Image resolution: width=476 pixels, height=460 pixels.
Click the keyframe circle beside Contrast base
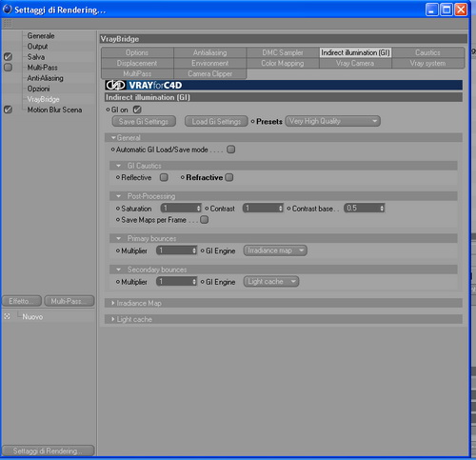click(x=288, y=209)
